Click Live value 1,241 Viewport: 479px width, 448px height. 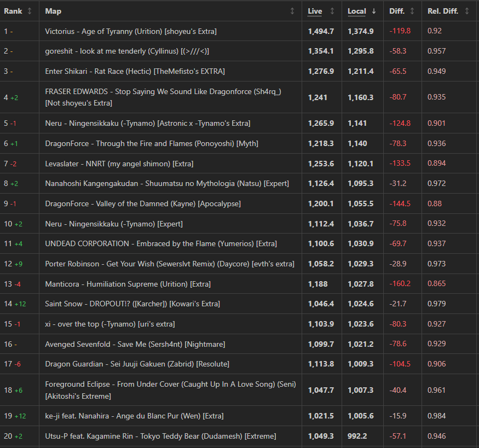click(318, 97)
